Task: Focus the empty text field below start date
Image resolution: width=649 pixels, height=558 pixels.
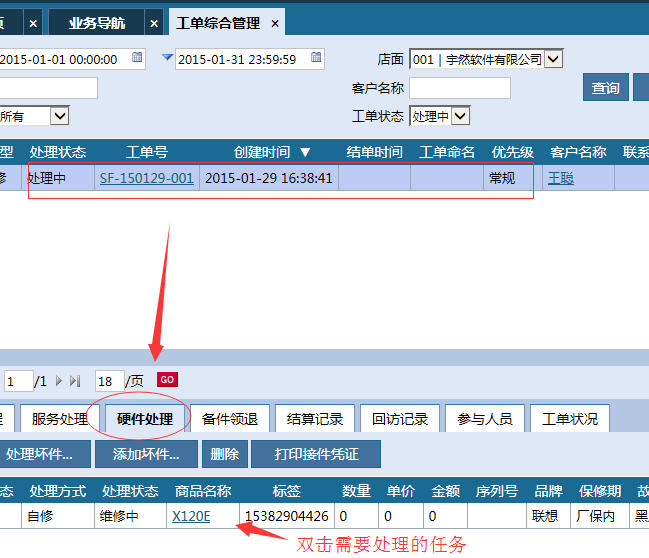Action: [x=48, y=88]
